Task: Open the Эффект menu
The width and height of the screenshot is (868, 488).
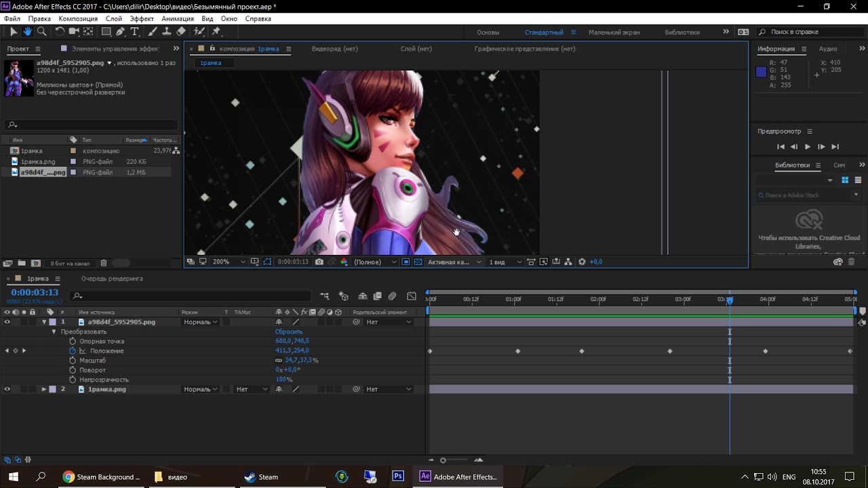Action: [x=142, y=19]
